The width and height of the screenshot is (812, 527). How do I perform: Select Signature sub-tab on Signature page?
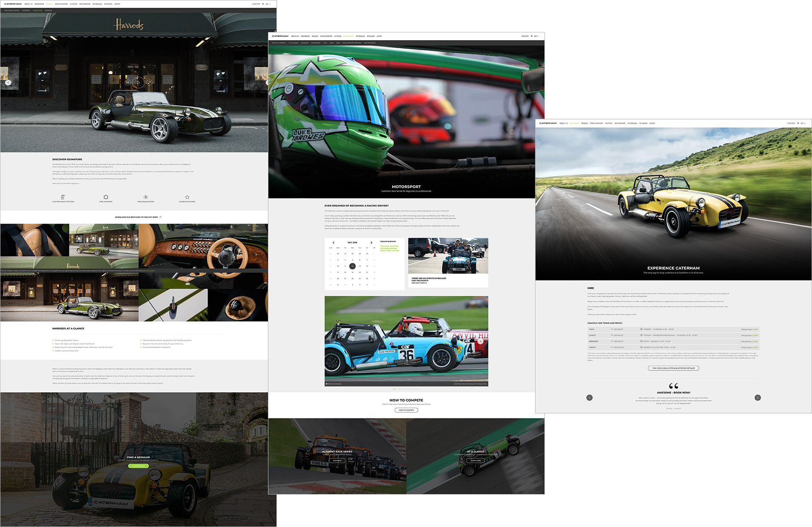[x=38, y=10]
